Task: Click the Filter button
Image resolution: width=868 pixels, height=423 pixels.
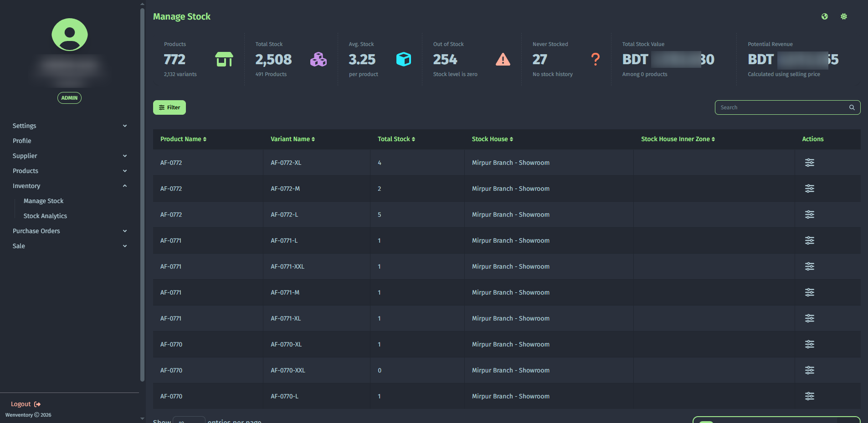Action: 169,107
